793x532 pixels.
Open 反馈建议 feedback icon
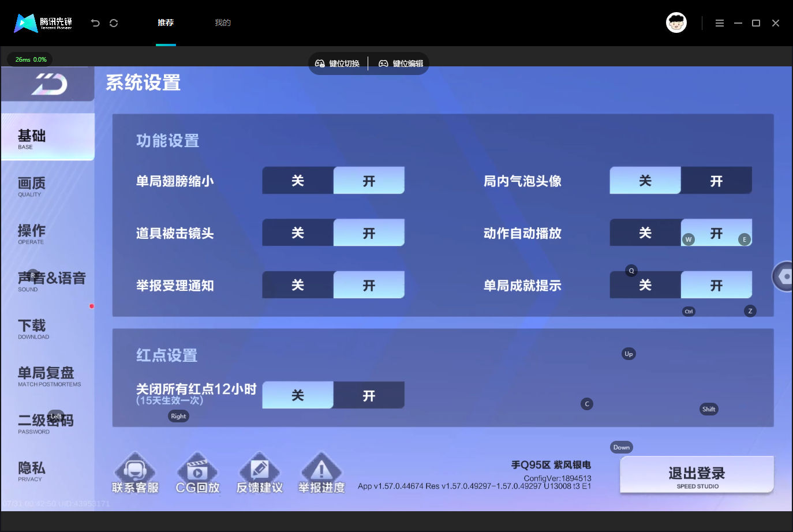(x=260, y=473)
